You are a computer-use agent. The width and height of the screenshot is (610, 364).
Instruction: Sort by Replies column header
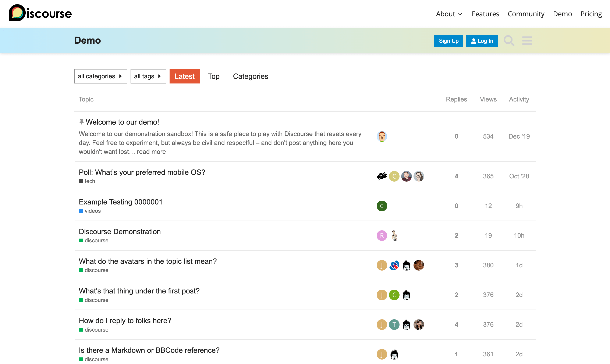pyautogui.click(x=456, y=99)
